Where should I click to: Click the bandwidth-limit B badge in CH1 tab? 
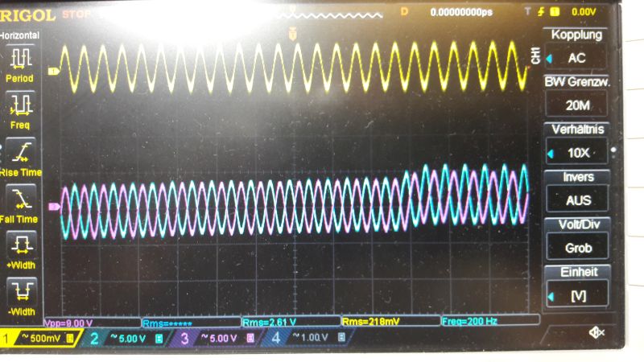point(70,338)
